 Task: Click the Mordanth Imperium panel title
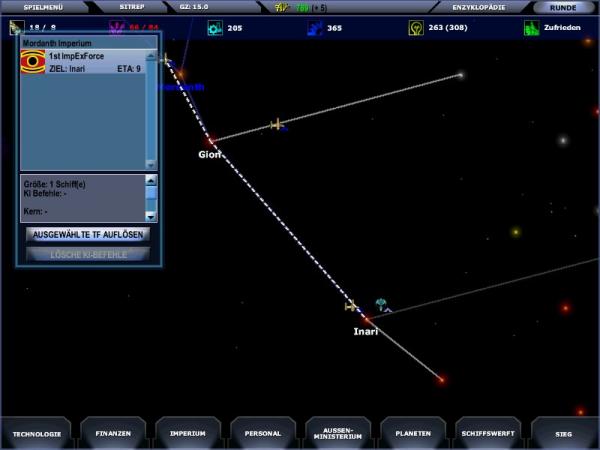pos(57,43)
